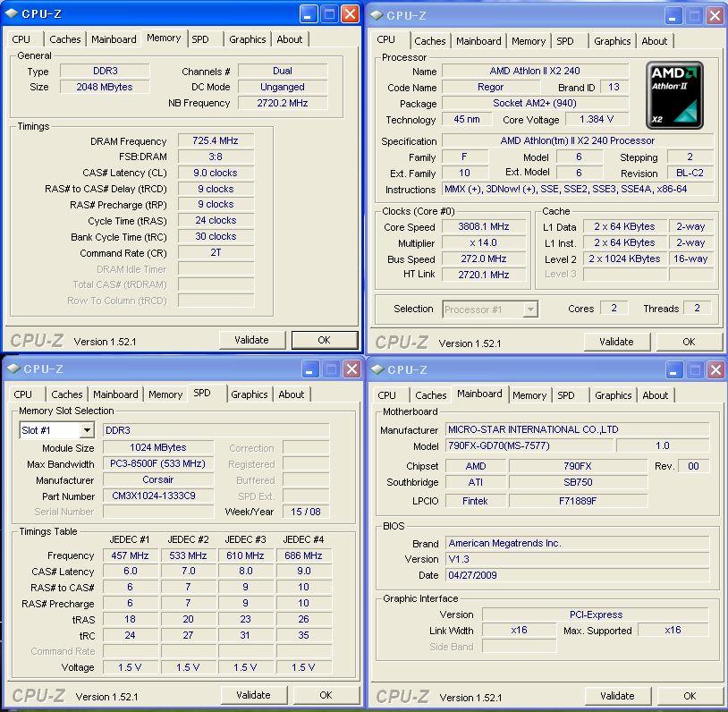Minimize the Memory CPU-Z window
728x712 pixels.
click(308, 14)
